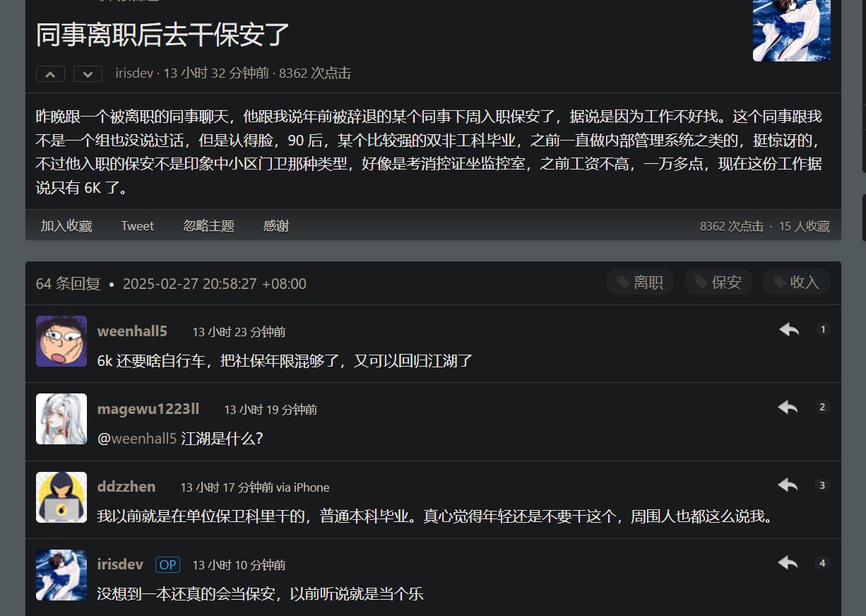Click the OP badge beside irisdev

167,565
